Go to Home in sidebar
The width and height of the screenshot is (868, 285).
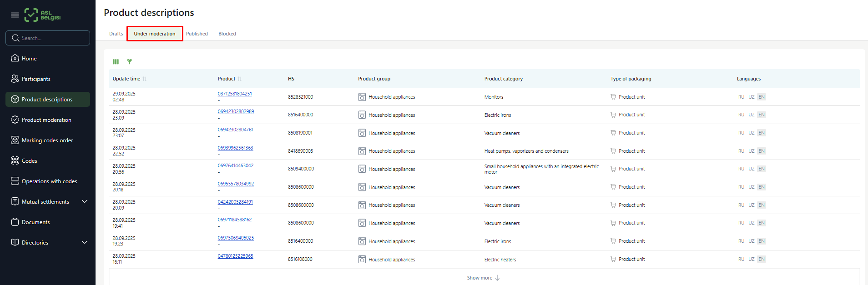[29, 59]
